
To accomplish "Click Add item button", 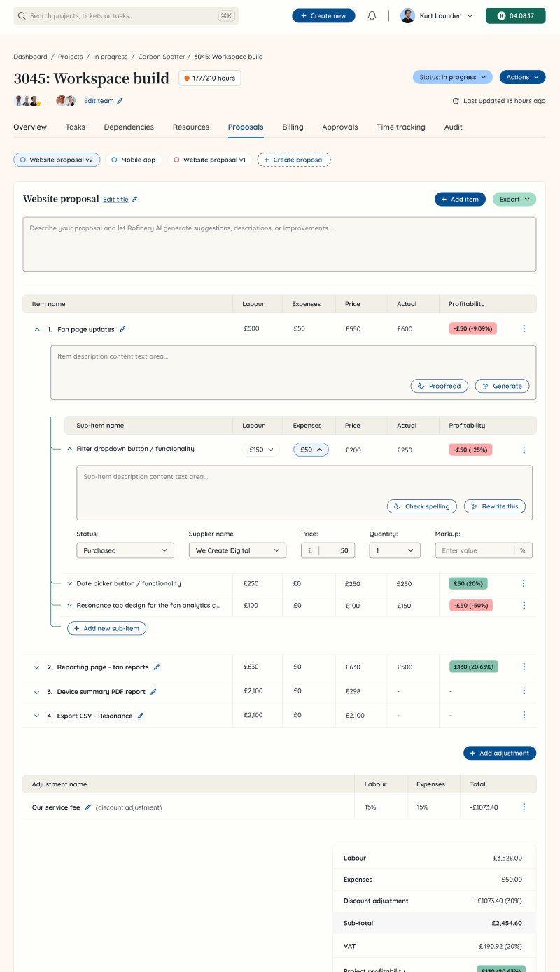I will pyautogui.click(x=460, y=200).
